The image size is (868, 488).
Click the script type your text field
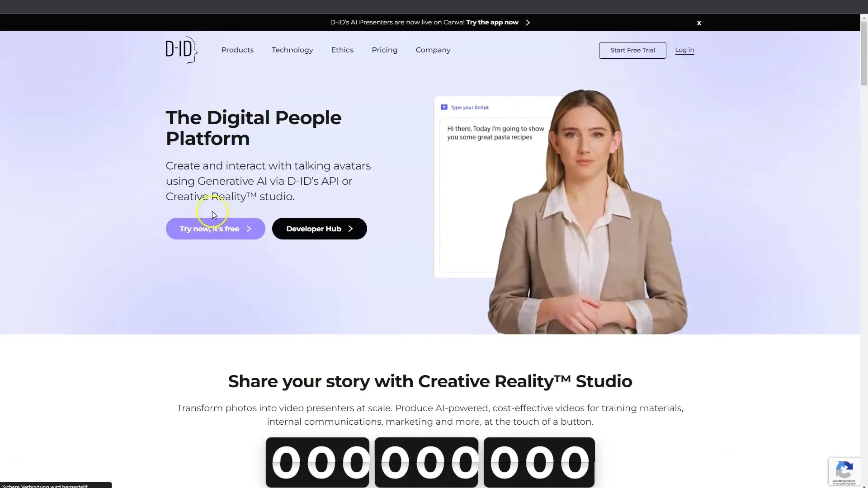(496, 133)
